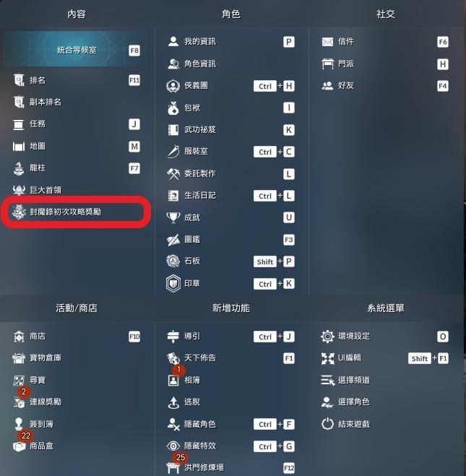Open the 包袱 inventory bag icon
The width and height of the screenshot is (466, 476).
click(173, 108)
